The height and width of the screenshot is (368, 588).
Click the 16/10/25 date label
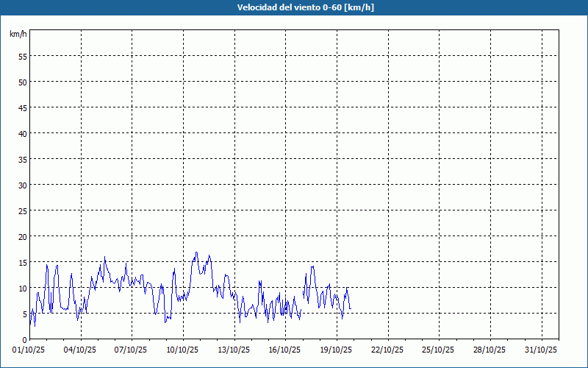click(285, 350)
